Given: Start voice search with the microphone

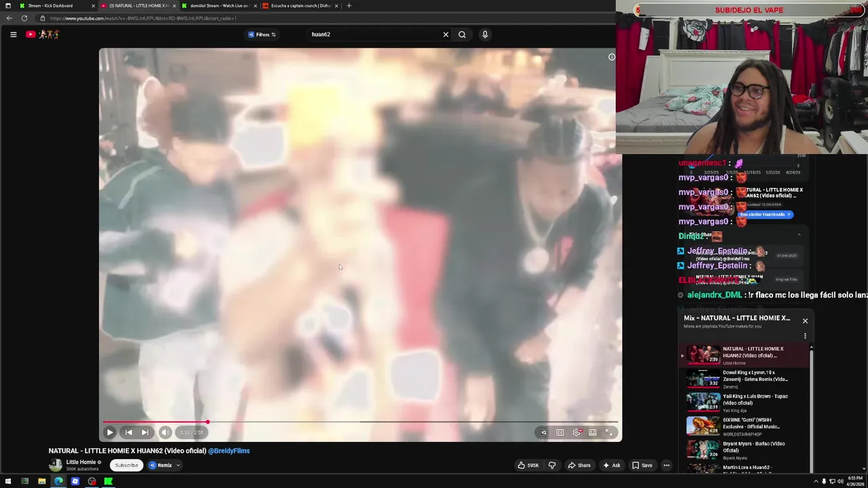Looking at the screenshot, I should coord(485,35).
